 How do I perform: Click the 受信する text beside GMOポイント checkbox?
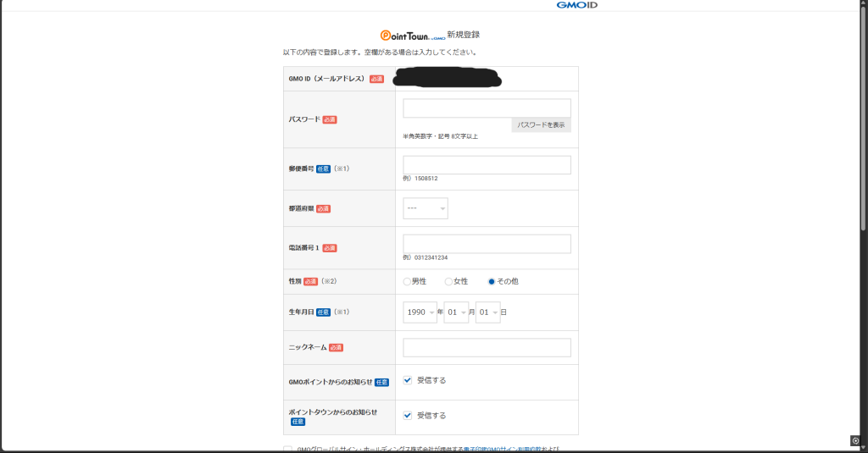(431, 380)
